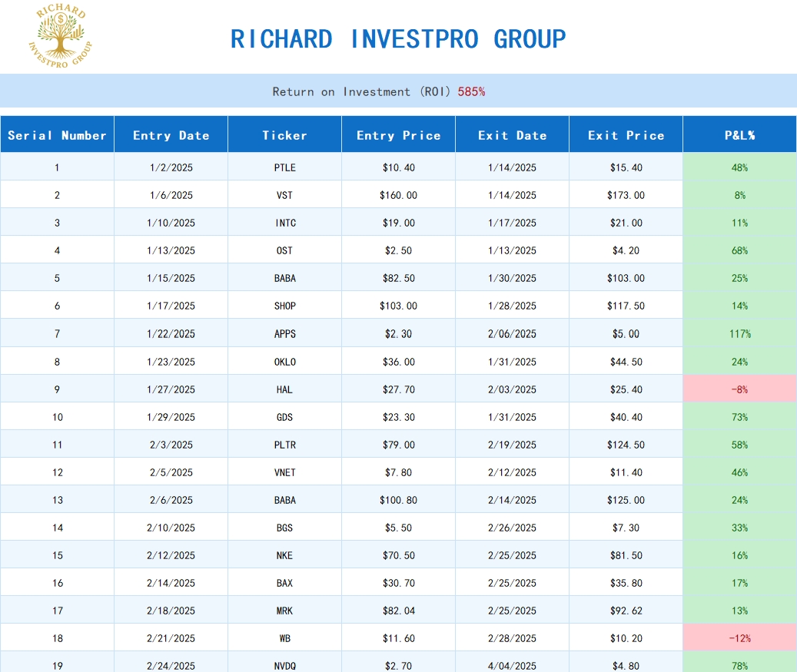
Task: Select the PTLE ticker cell
Action: (x=284, y=167)
